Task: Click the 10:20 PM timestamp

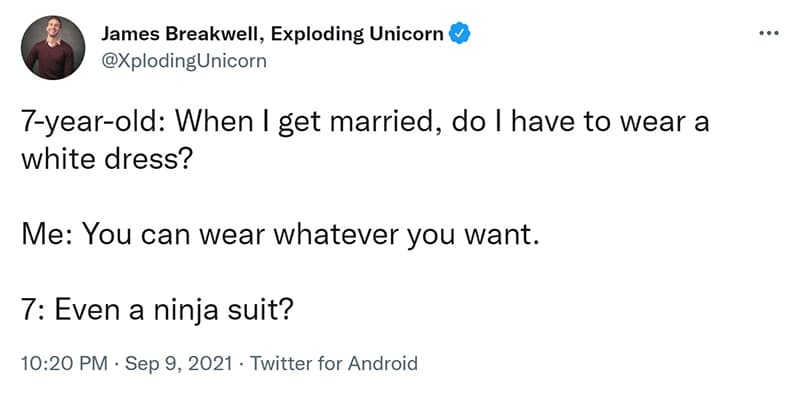Action: [64, 363]
